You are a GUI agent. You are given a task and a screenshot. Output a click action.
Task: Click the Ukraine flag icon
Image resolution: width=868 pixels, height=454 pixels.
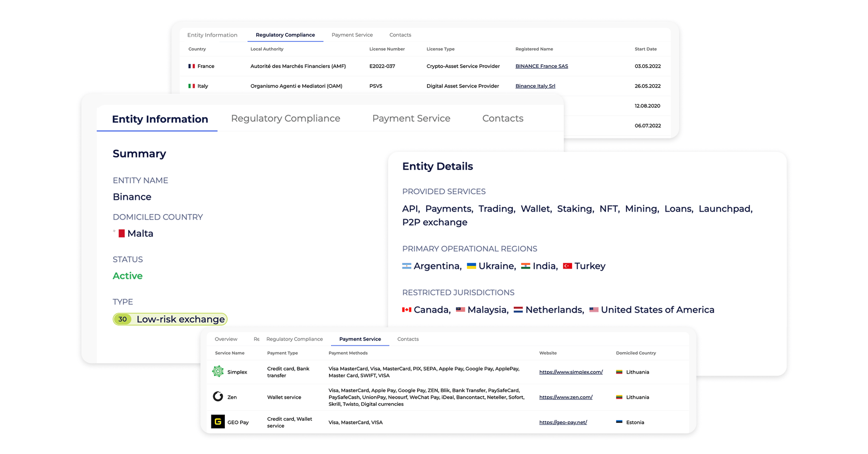click(x=471, y=266)
